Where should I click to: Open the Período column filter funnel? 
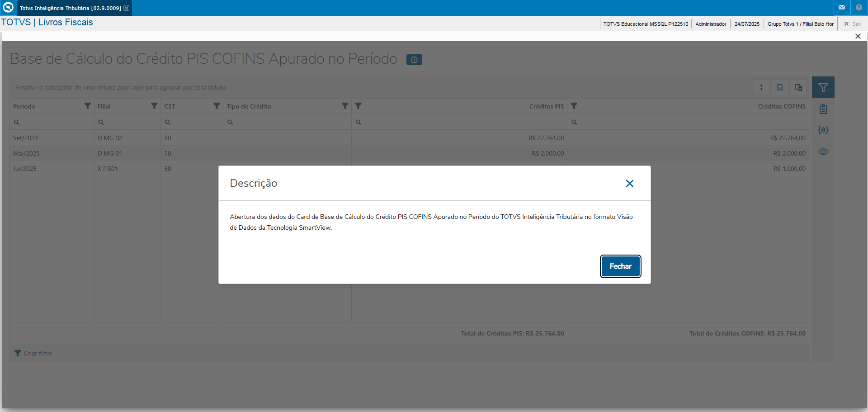click(88, 106)
